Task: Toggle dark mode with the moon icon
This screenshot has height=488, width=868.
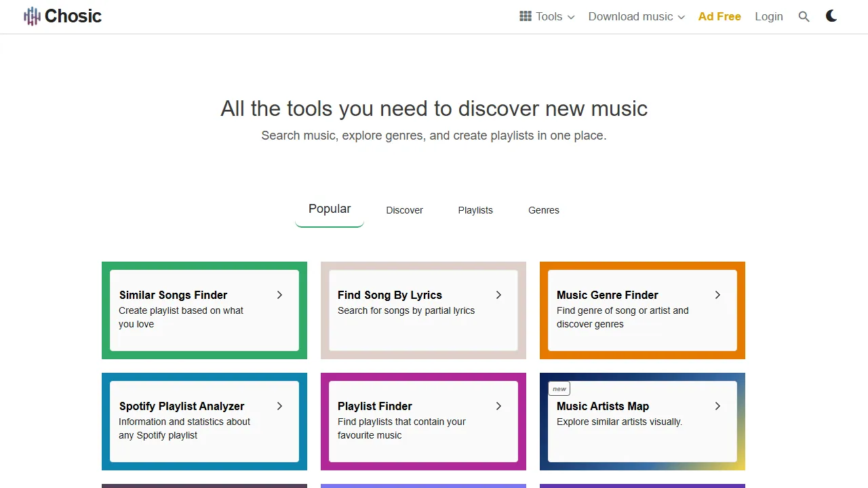Action: pos(831,16)
